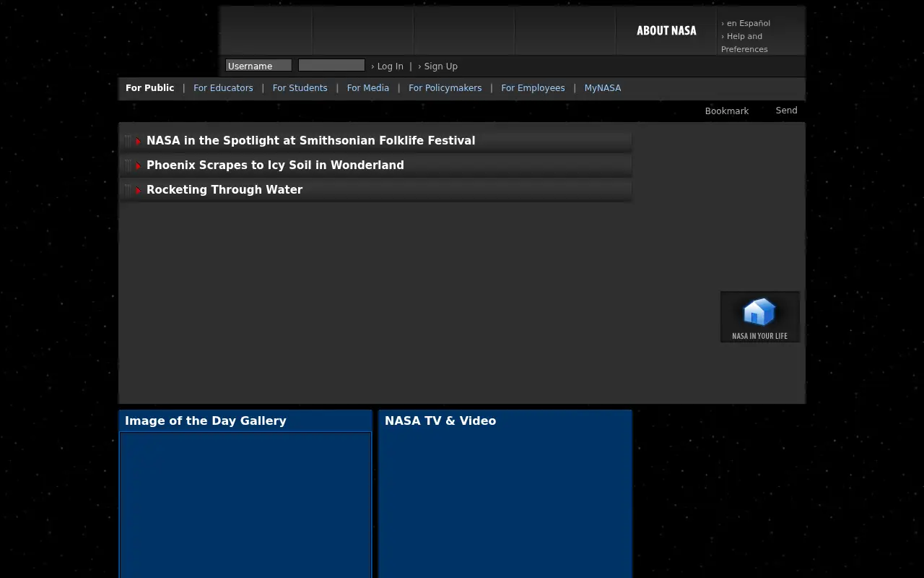Select the About NASA menu item
This screenshot has height=578, width=924.
click(x=666, y=30)
